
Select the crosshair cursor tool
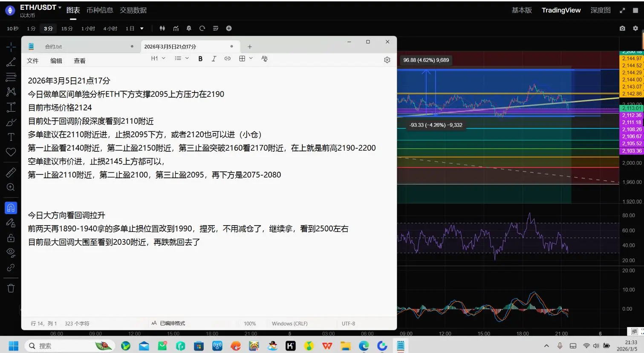tap(11, 46)
